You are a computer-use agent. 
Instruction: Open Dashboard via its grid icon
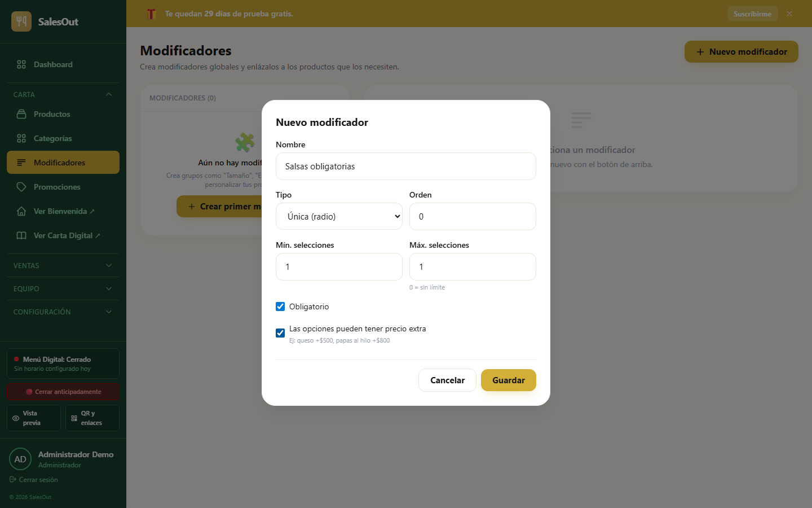pos(21,64)
